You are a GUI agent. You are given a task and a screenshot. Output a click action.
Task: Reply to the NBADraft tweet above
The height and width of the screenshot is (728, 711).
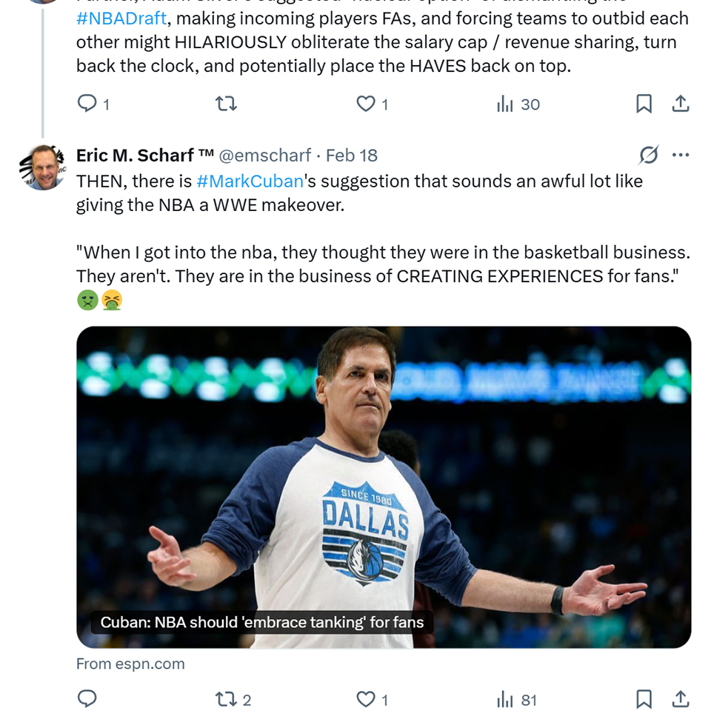click(87, 104)
